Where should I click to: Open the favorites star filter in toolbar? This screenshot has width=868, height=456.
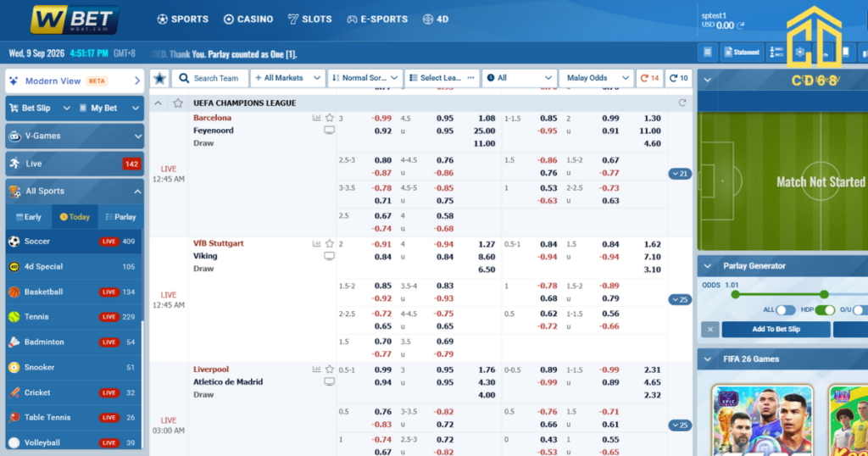pyautogui.click(x=159, y=78)
